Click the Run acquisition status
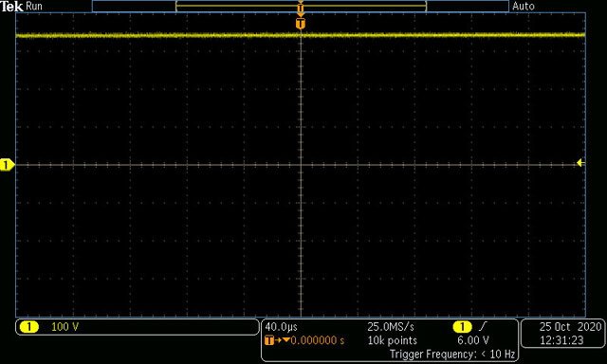The height and width of the screenshot is (364, 607). [x=34, y=6]
